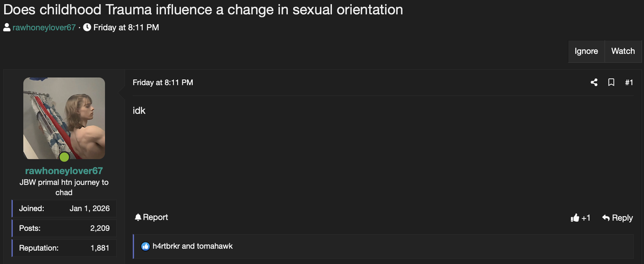Open tomahawk's profile from the likes list
Screen dimensions: 644x264
click(215, 246)
